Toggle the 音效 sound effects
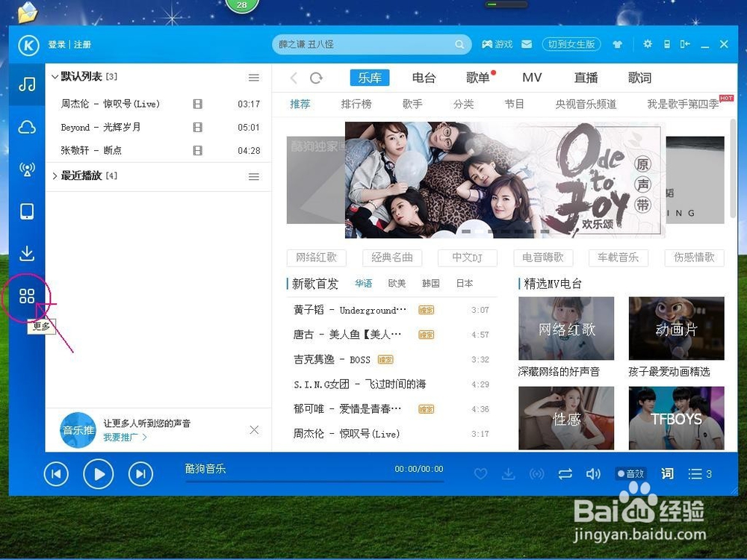The width and height of the screenshot is (747, 560). click(x=630, y=474)
